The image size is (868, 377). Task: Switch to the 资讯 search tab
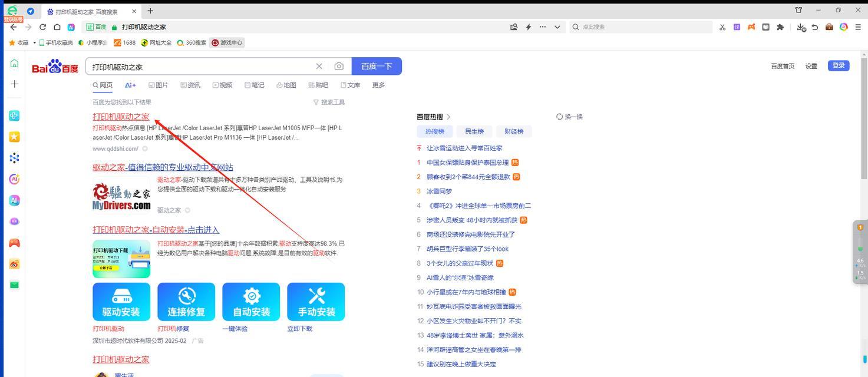(190, 85)
